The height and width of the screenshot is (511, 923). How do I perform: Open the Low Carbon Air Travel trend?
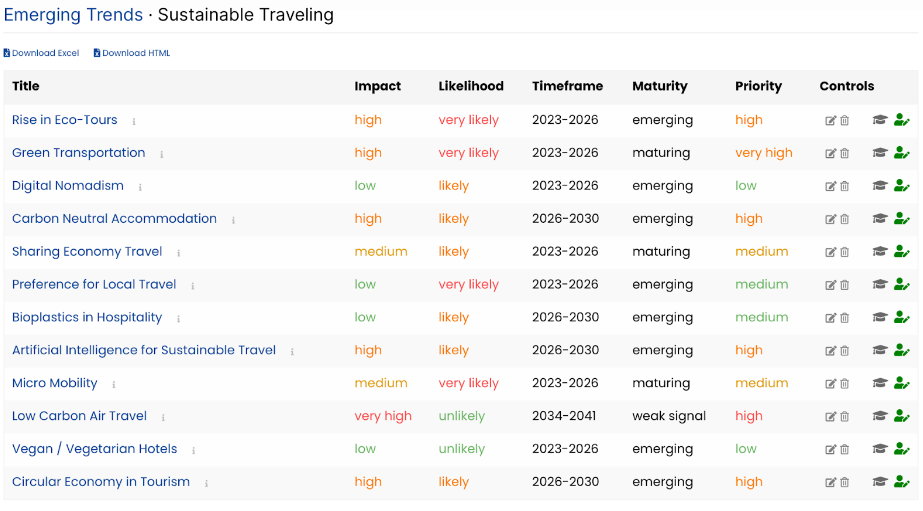click(79, 416)
